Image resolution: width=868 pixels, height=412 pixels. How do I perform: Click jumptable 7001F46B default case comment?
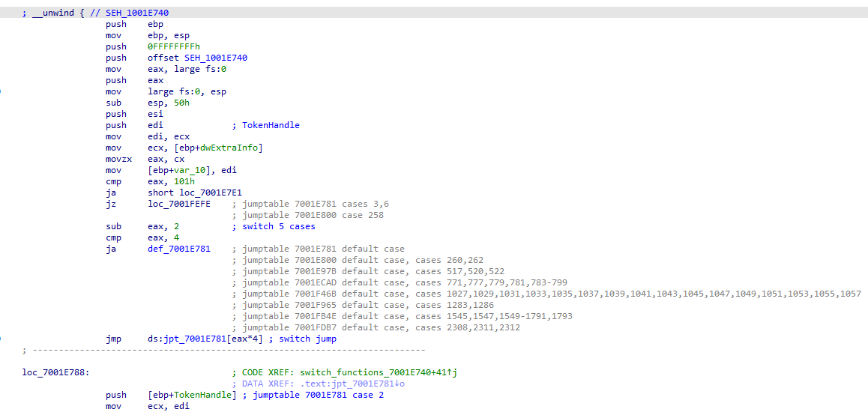547,294
